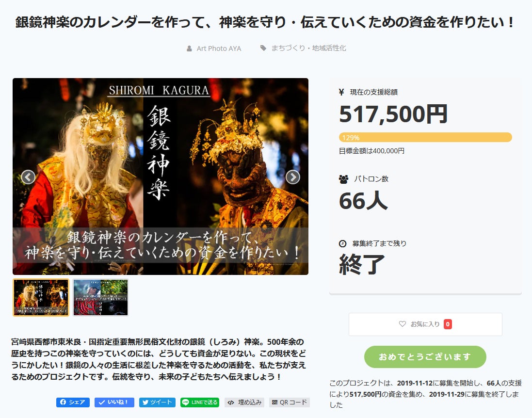This screenshot has width=532, height=418.
Task: Click the LINEで送る button
Action: [200, 402]
